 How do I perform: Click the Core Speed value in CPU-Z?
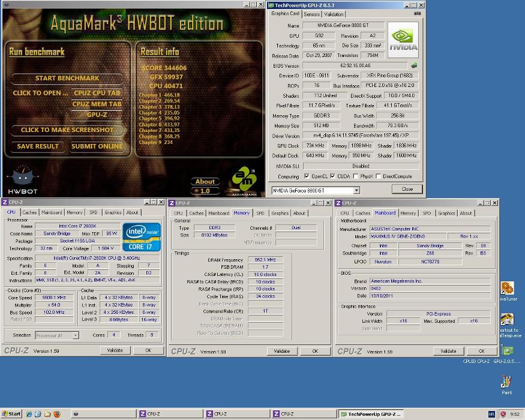click(54, 298)
